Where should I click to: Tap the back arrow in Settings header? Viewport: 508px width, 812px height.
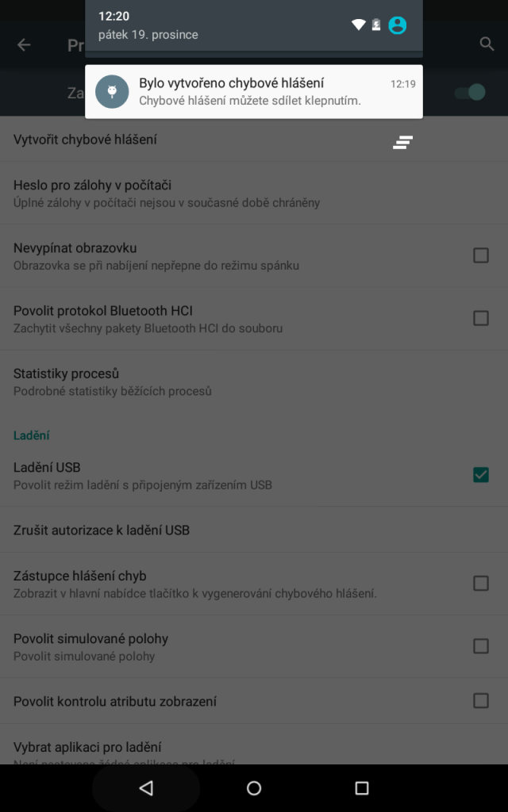click(24, 45)
